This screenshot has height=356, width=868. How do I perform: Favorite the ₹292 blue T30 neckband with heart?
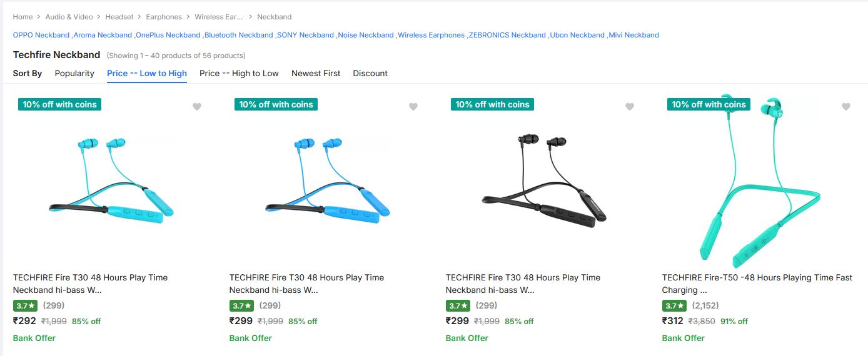(197, 107)
